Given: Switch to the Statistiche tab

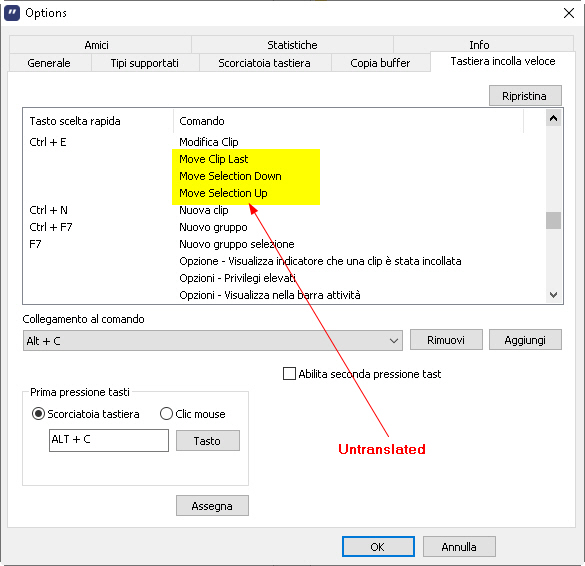Looking at the screenshot, I should (292, 45).
